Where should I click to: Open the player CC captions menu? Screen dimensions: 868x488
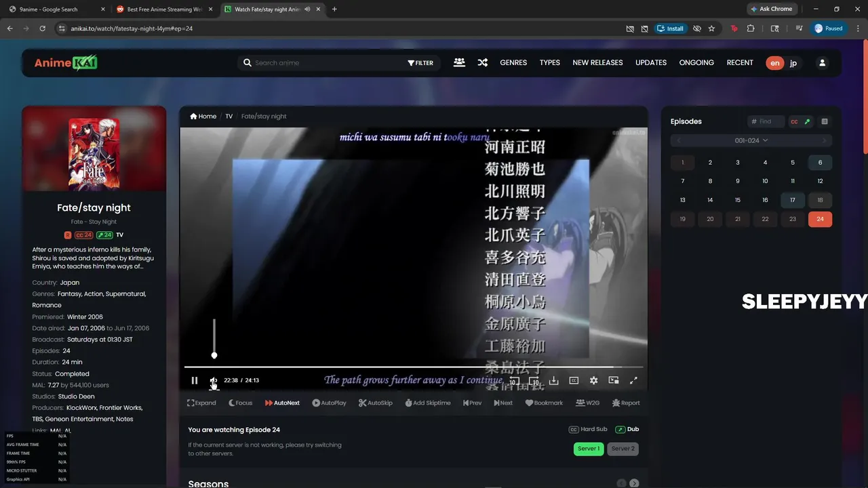tap(574, 381)
